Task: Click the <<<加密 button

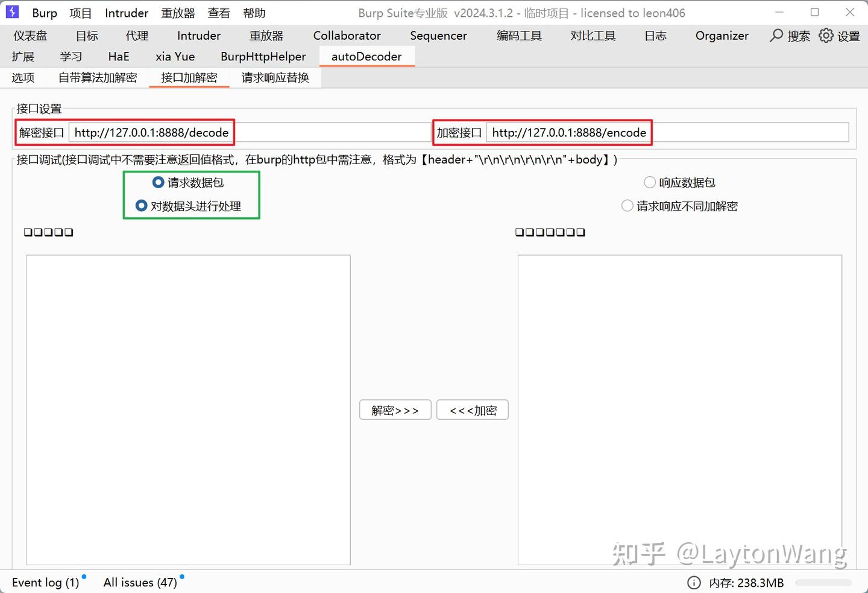Action: [473, 410]
